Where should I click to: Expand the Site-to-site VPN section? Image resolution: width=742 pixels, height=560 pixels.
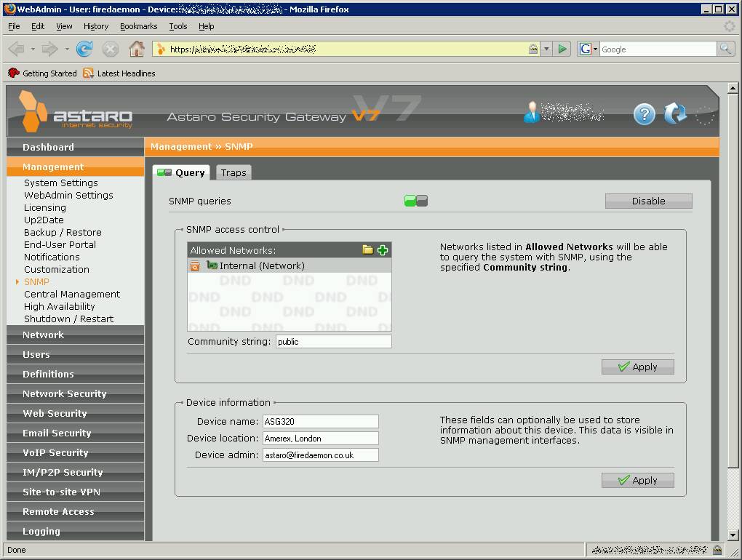76,492
